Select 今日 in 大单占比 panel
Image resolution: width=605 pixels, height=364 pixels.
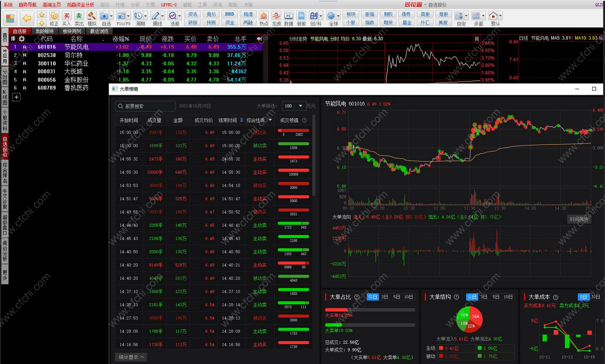click(x=372, y=297)
